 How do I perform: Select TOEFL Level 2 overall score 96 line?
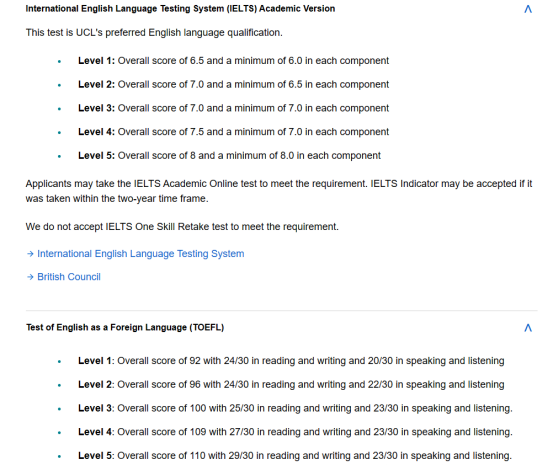click(x=291, y=384)
